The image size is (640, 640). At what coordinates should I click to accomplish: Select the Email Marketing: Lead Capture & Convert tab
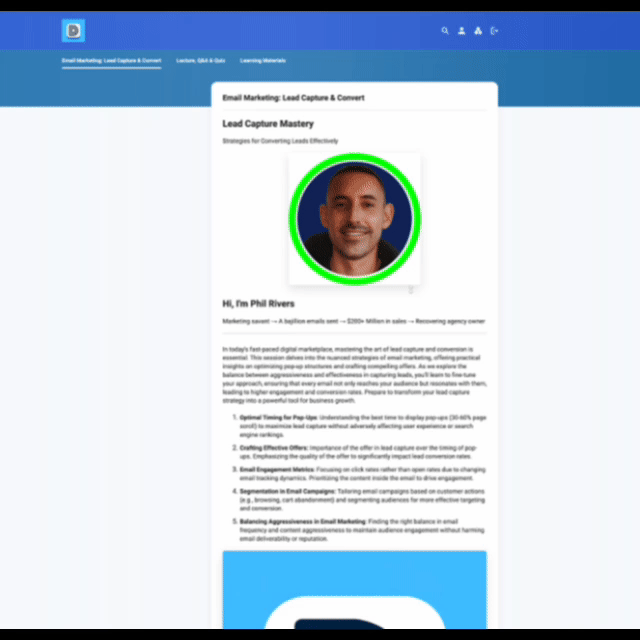(111, 61)
